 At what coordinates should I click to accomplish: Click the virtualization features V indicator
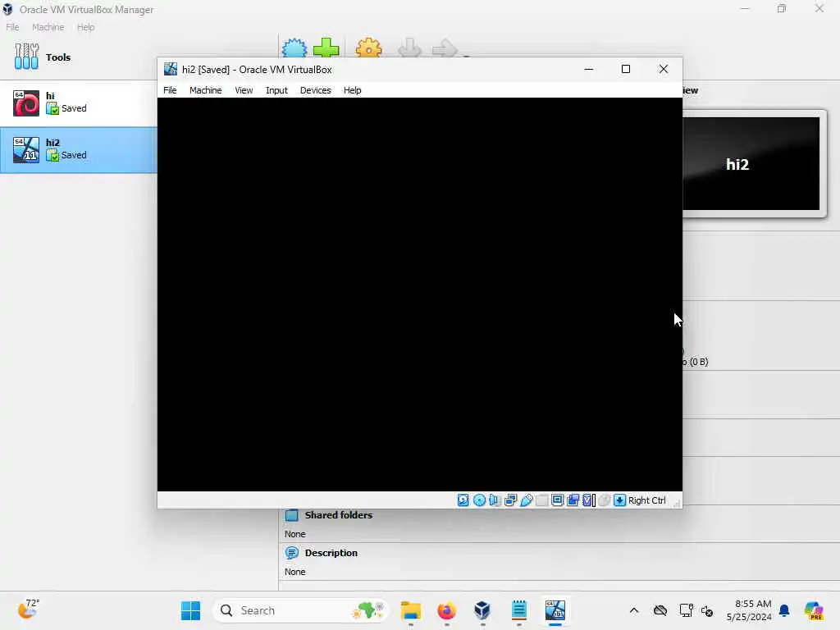(589, 500)
